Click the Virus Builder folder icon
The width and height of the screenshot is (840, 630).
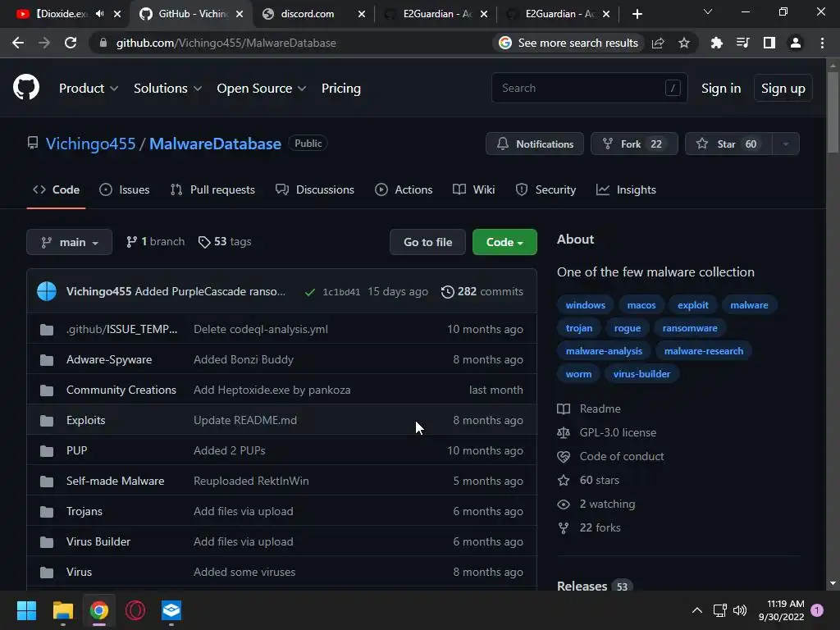point(47,542)
